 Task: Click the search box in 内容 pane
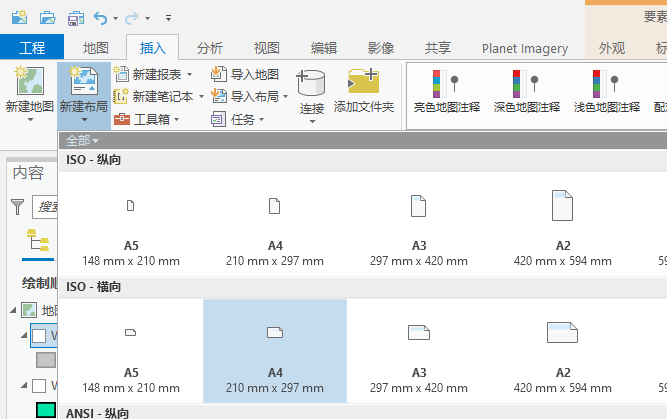coord(45,207)
